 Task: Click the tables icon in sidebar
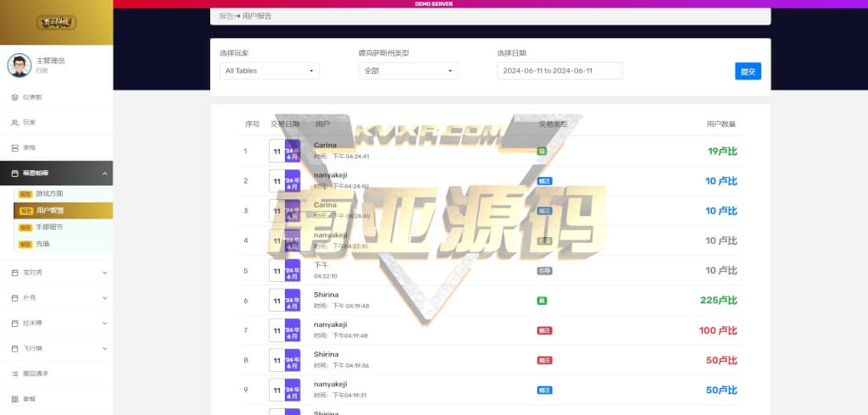[15, 147]
